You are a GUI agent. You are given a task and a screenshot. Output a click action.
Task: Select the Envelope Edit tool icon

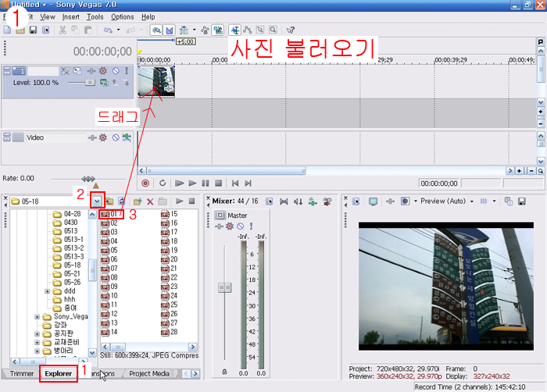248,30
